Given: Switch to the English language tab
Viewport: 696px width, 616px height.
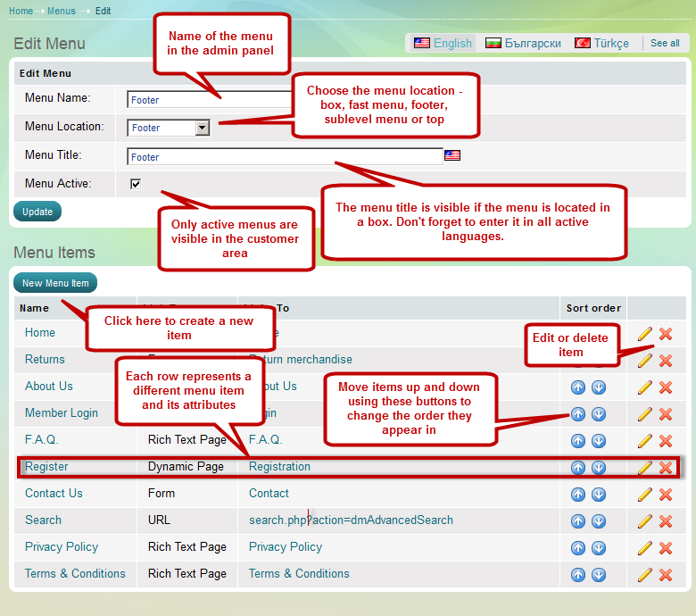Looking at the screenshot, I should [x=443, y=43].
